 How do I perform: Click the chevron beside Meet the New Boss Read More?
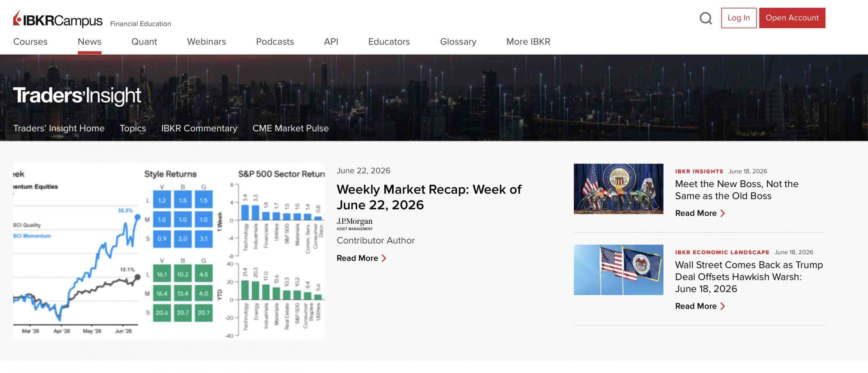click(x=723, y=213)
